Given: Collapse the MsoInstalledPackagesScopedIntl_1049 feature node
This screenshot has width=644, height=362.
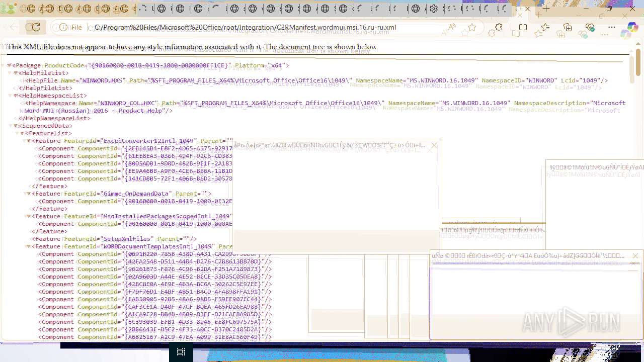Looking at the screenshot, I should pos(29,216).
